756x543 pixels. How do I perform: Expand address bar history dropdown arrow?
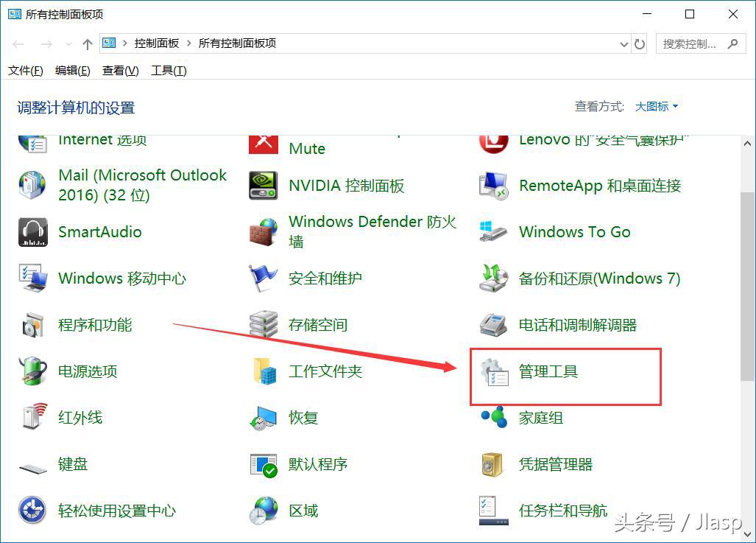tap(624, 44)
